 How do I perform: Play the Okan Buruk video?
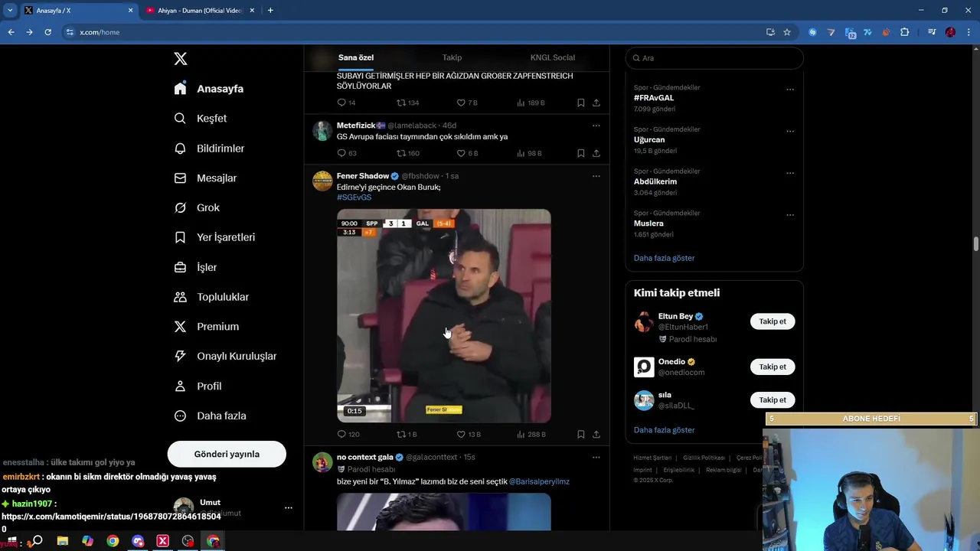(x=444, y=315)
